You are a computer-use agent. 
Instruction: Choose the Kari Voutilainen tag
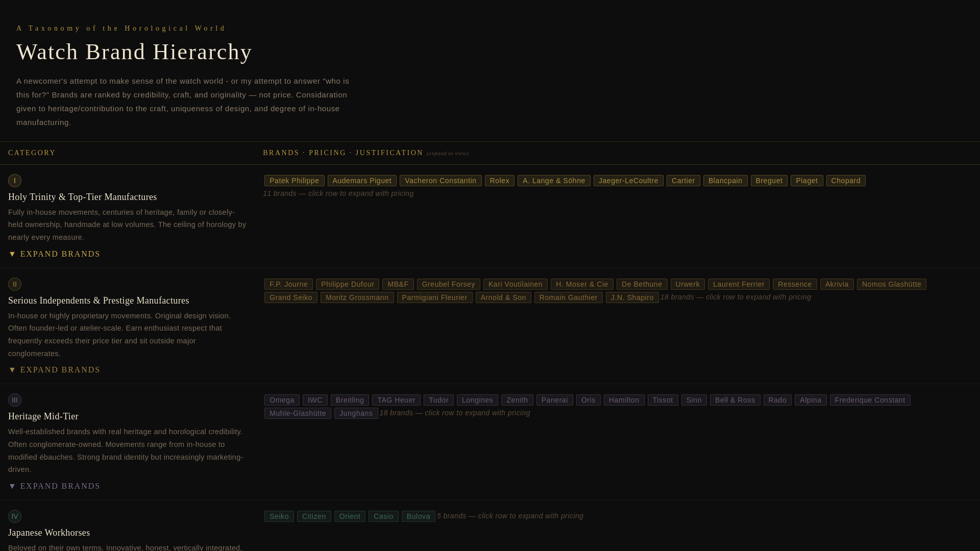click(x=516, y=284)
